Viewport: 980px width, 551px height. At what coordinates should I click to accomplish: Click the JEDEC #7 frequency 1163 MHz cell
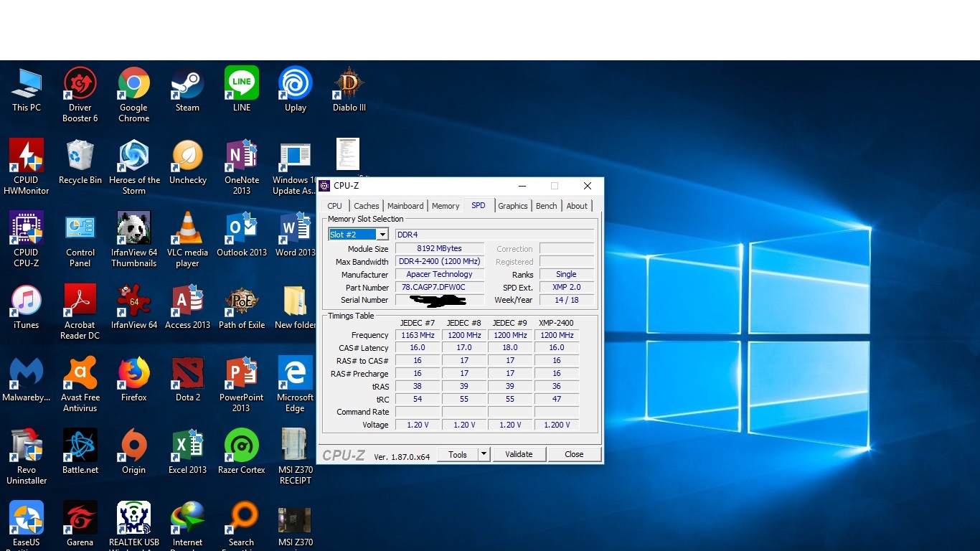tap(418, 335)
